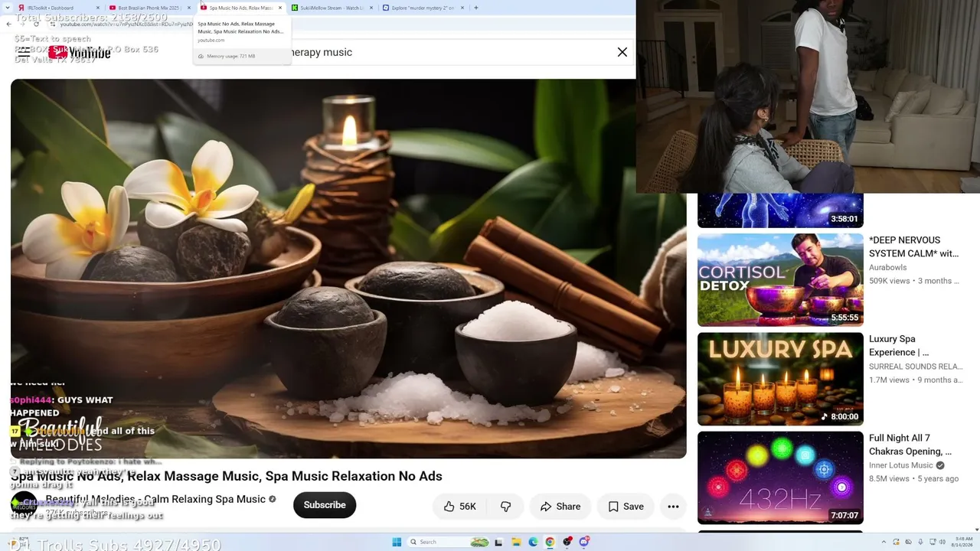Viewport: 980px width, 551px height.
Task: Open Windows Start menu
Action: tap(397, 542)
